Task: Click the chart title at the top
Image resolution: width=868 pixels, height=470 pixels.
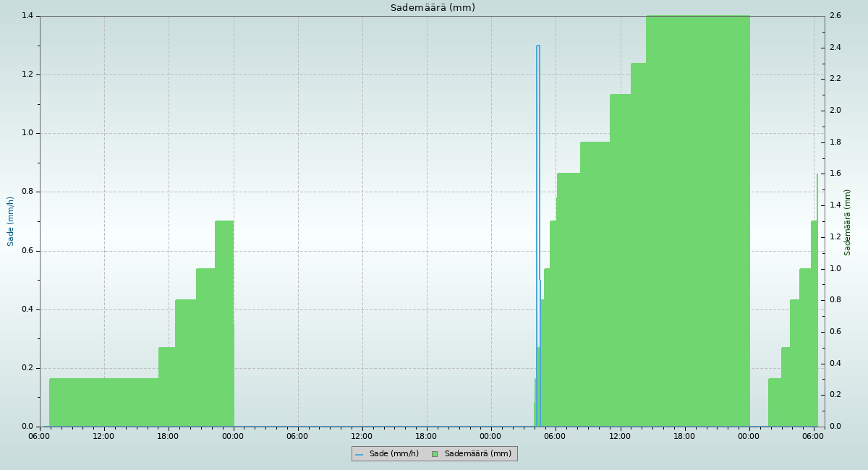Action: (433, 8)
